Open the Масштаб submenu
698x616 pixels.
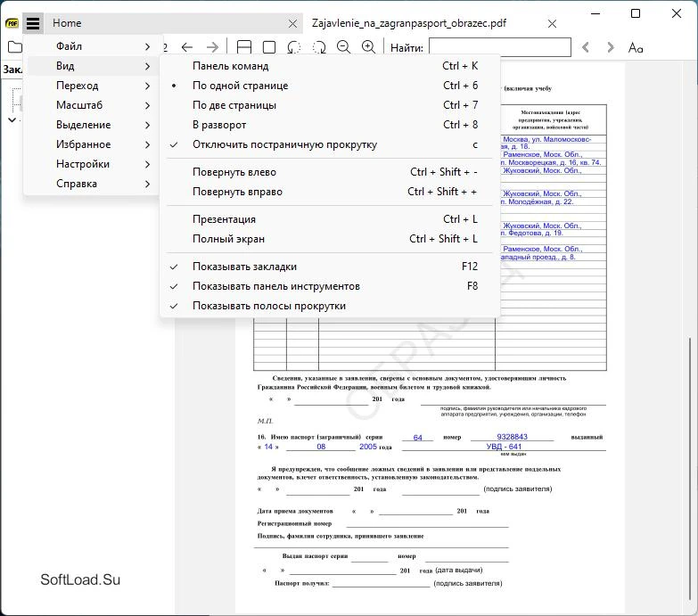click(91, 105)
